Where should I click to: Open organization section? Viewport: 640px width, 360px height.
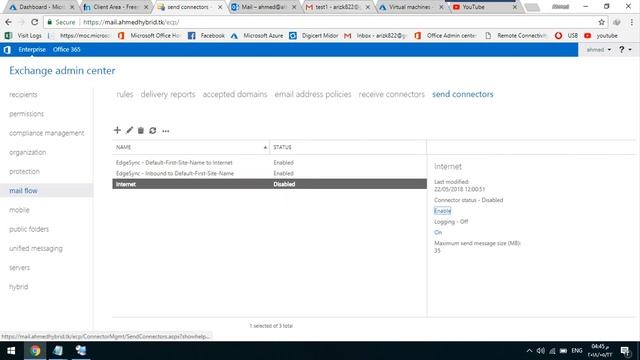[28, 152]
